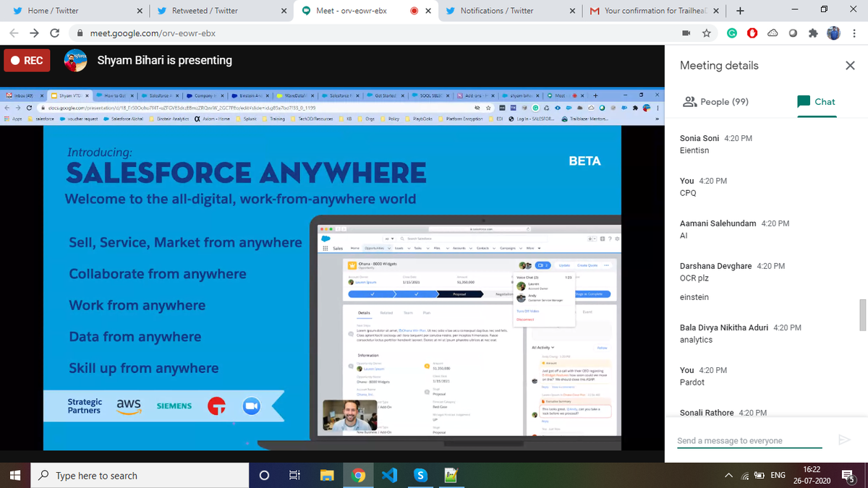The width and height of the screenshot is (868, 488).
Task: Open the ENG input language switcher
Action: pos(778,475)
